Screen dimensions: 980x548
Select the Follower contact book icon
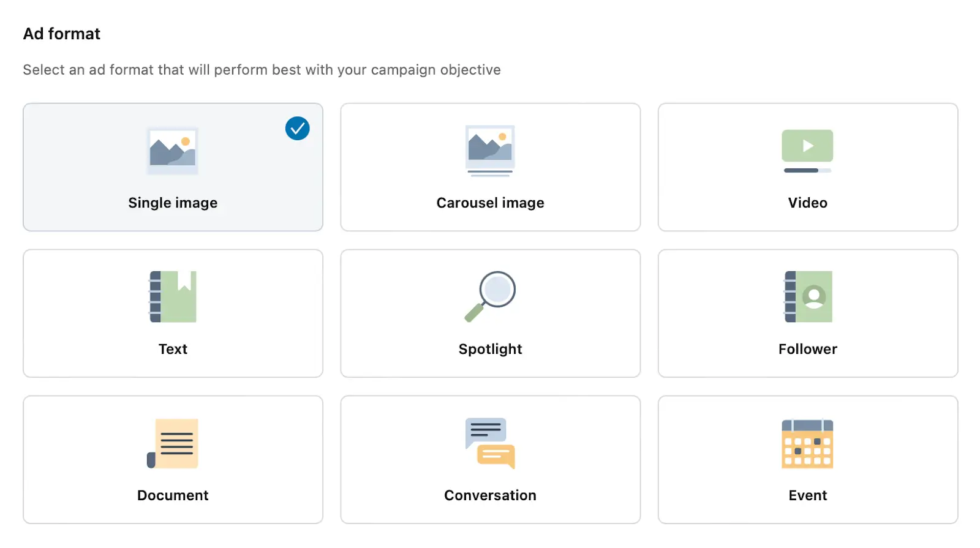pyautogui.click(x=808, y=297)
